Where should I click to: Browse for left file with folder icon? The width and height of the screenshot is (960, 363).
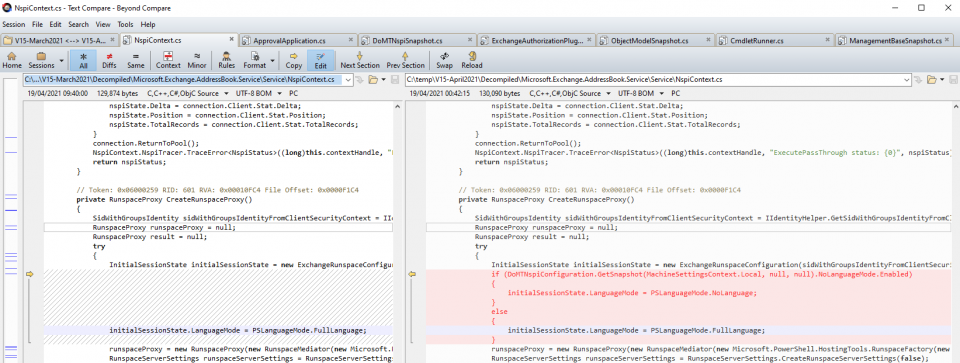(372, 80)
